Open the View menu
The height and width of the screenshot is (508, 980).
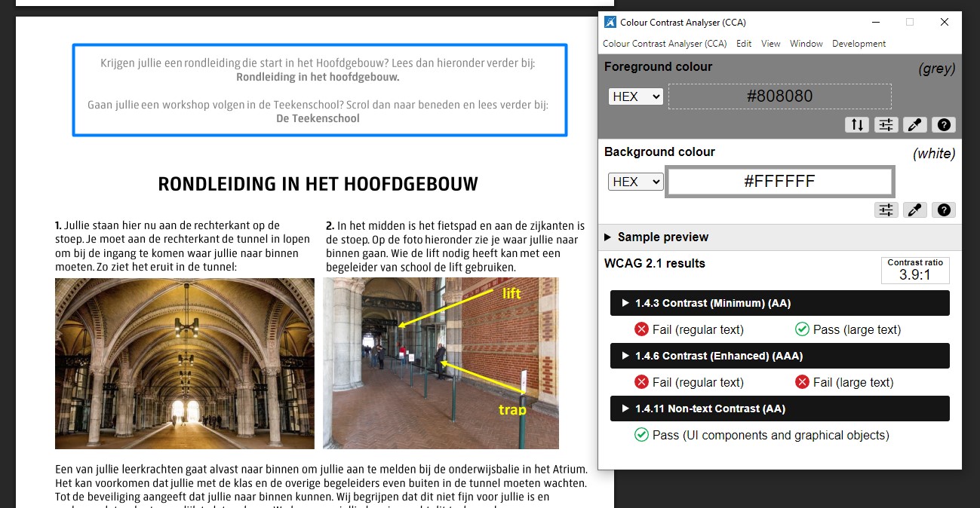pos(770,44)
